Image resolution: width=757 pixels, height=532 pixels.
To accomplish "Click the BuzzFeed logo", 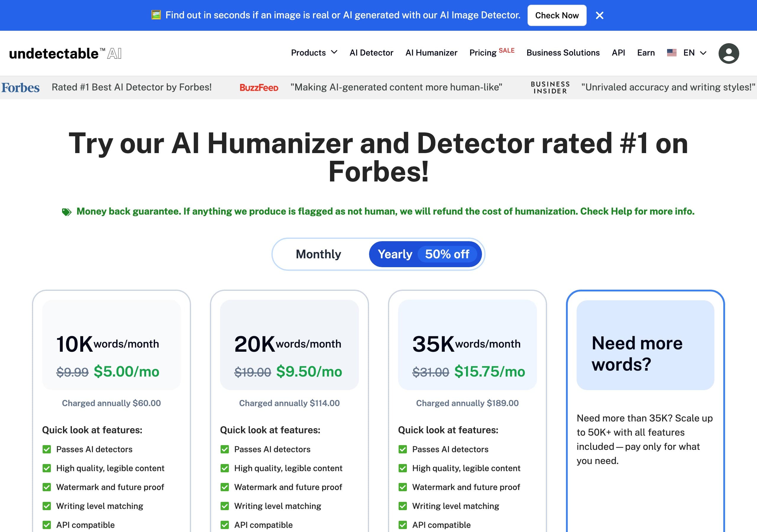I will point(259,87).
